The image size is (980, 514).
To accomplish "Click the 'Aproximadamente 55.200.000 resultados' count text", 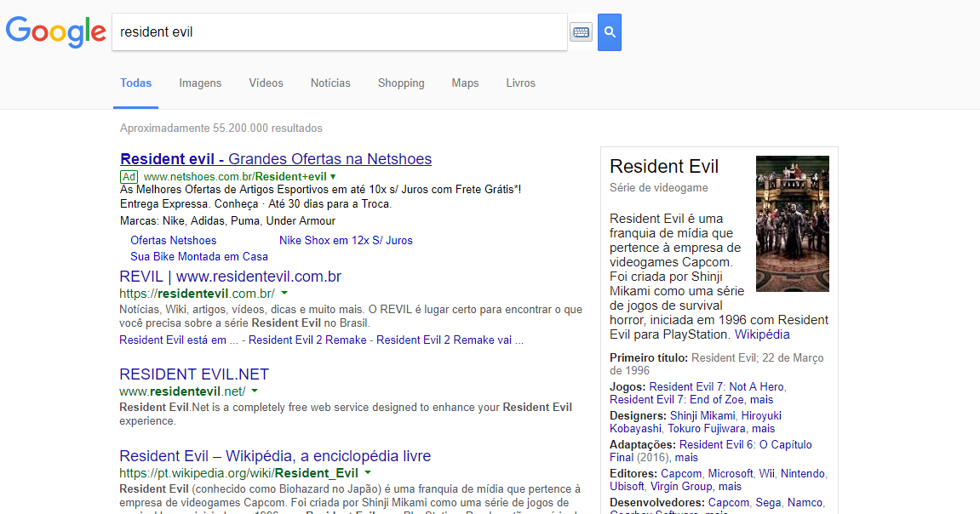I will point(221,128).
